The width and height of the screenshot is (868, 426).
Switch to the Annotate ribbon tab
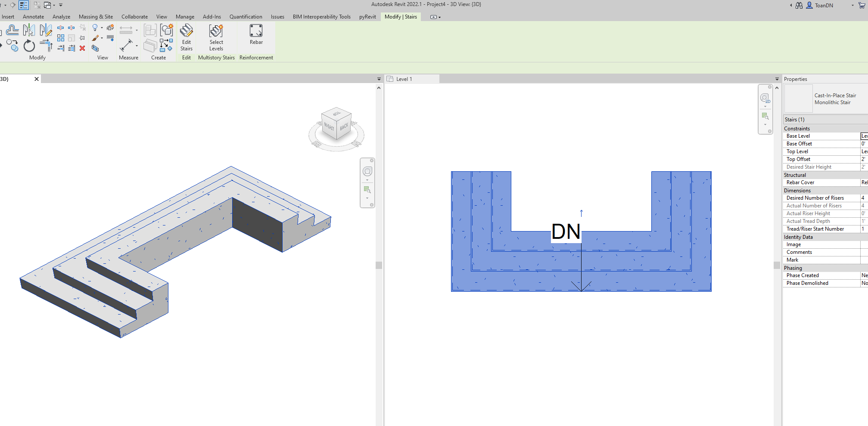tap(33, 16)
